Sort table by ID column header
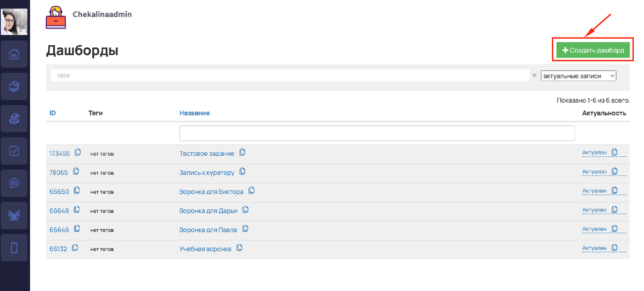 [x=53, y=113]
